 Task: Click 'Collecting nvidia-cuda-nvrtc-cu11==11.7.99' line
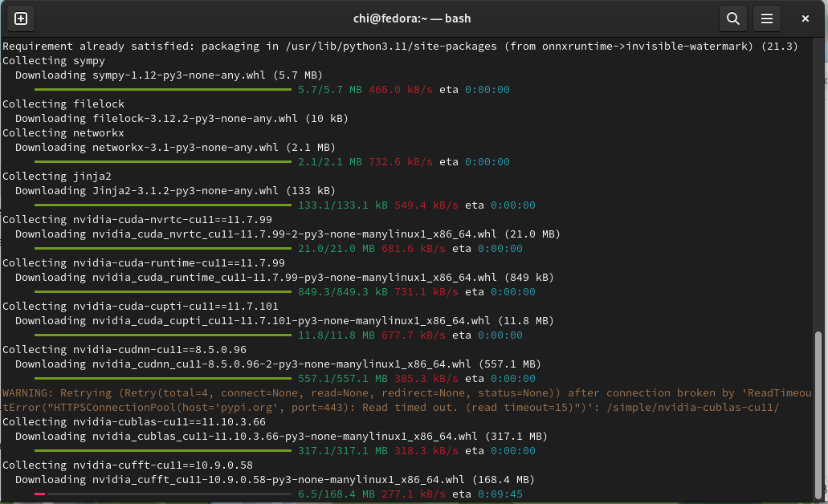coord(137,220)
